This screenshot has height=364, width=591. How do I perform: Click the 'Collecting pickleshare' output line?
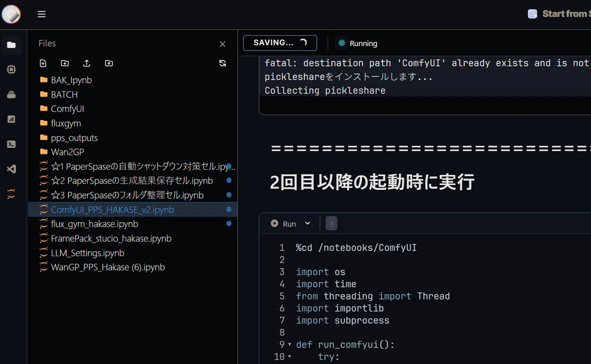pos(325,91)
